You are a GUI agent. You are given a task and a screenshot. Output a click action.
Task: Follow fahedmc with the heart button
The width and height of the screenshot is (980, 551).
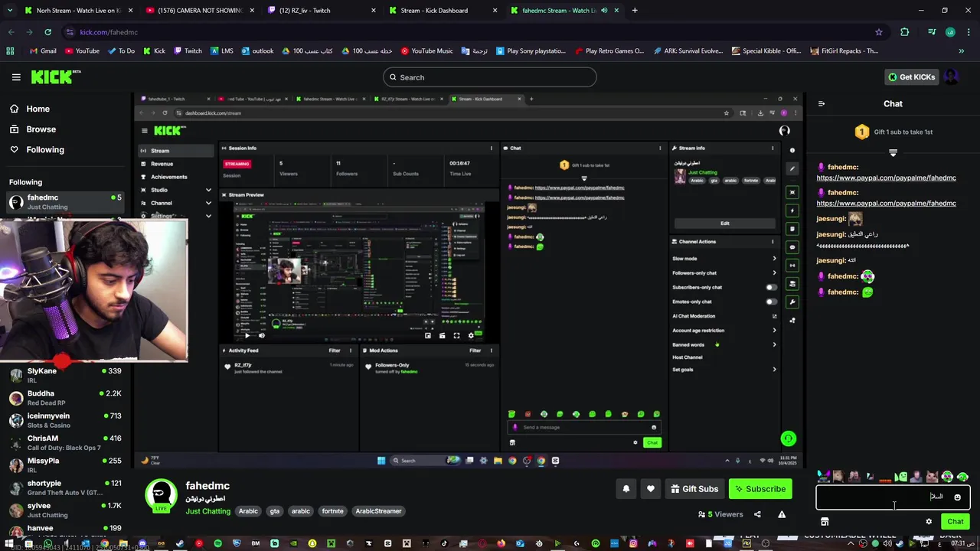pos(651,489)
